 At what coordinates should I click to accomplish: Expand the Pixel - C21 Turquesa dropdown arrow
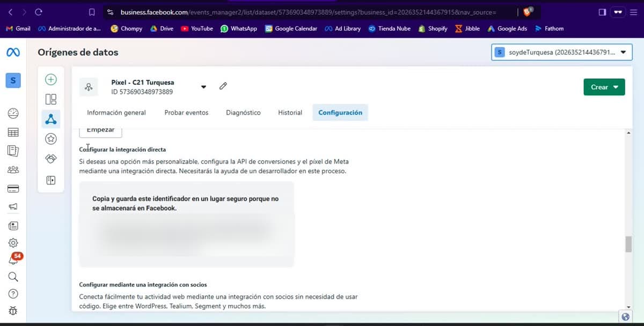203,87
